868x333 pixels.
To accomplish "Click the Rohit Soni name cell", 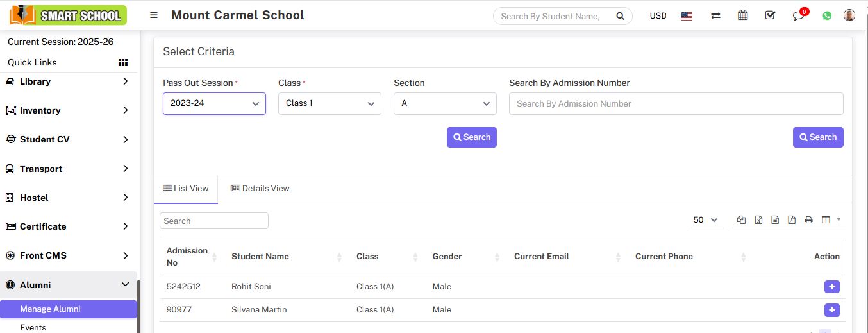I will tap(251, 287).
